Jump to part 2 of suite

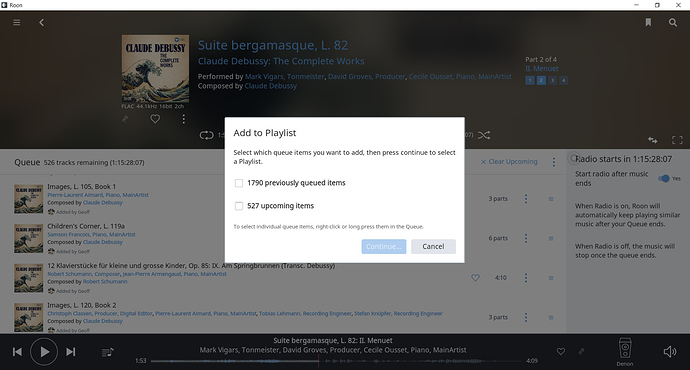point(541,80)
